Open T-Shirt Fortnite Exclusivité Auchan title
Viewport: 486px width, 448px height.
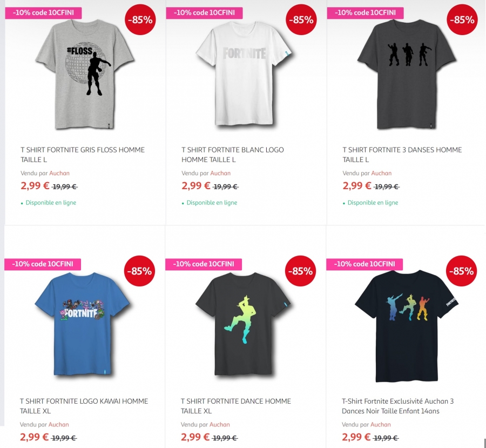click(397, 406)
